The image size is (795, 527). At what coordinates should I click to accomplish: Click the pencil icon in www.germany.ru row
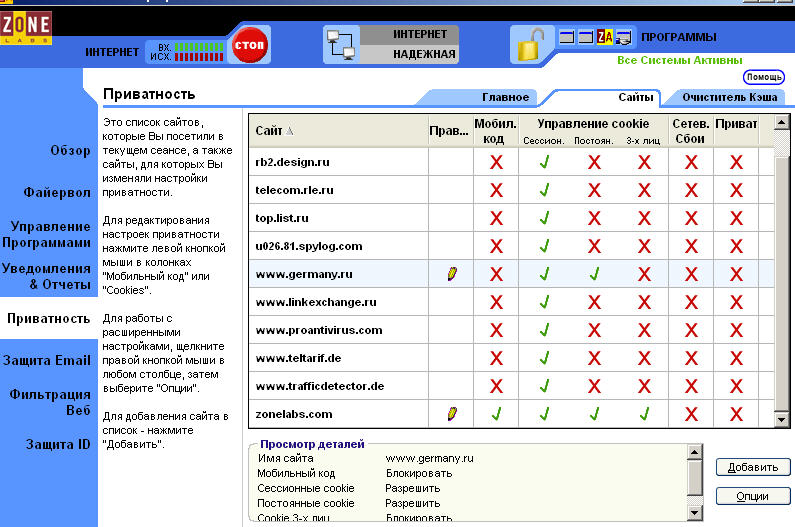pyautogui.click(x=452, y=274)
